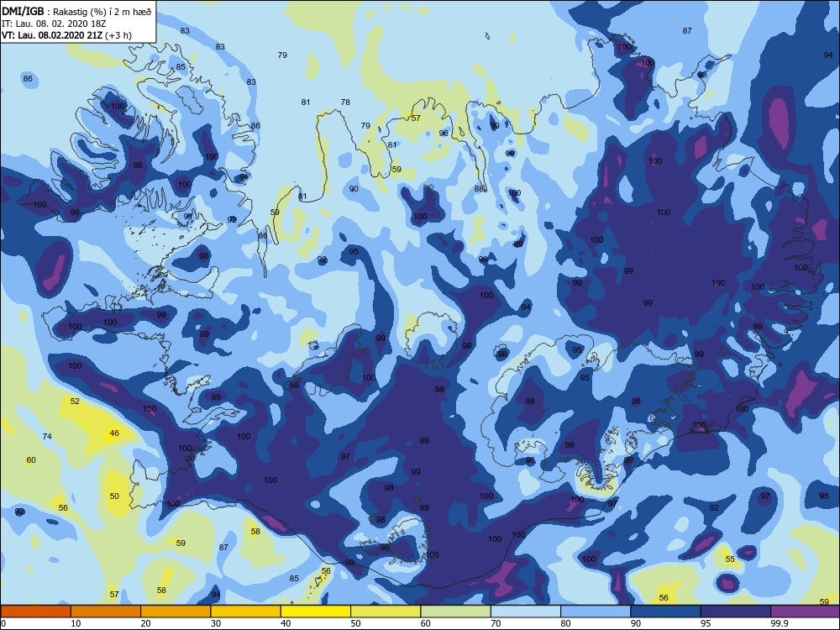Click the pale yellow 50–60 legend swatch
The image size is (840, 630).
click(386, 612)
